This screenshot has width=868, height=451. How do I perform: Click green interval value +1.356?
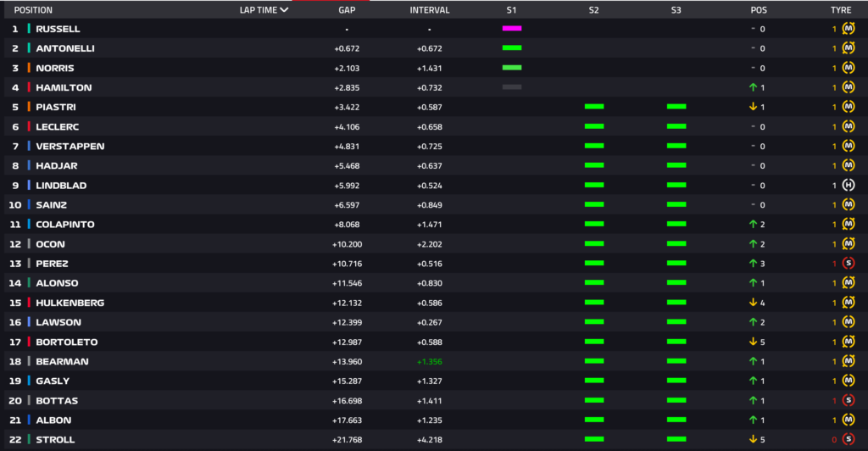coord(430,361)
